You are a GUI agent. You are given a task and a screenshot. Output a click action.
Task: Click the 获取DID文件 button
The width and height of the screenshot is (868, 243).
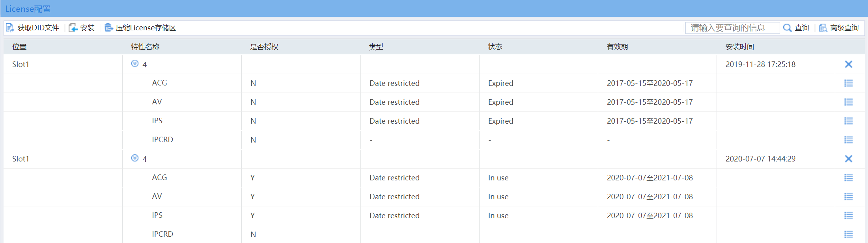(x=32, y=28)
